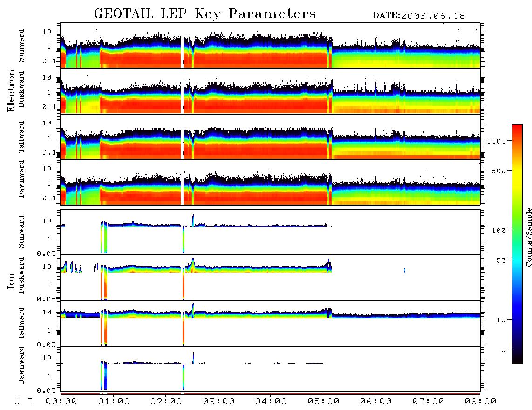Click the "5" color bar tick label
This screenshot has height=410, width=532.
point(504,349)
